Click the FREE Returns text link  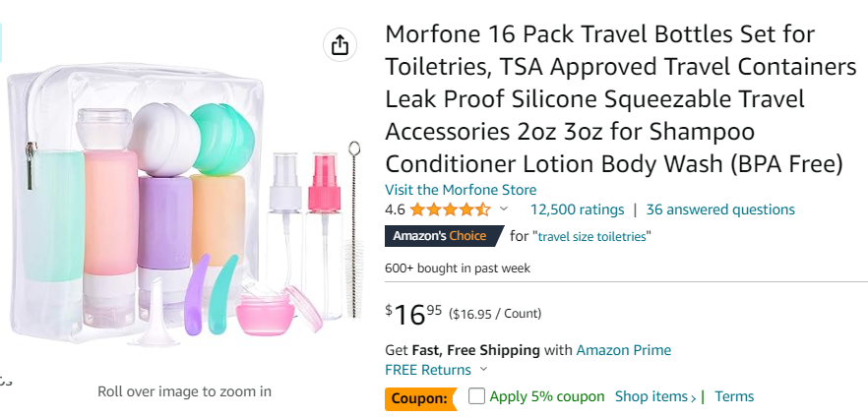[x=428, y=370]
